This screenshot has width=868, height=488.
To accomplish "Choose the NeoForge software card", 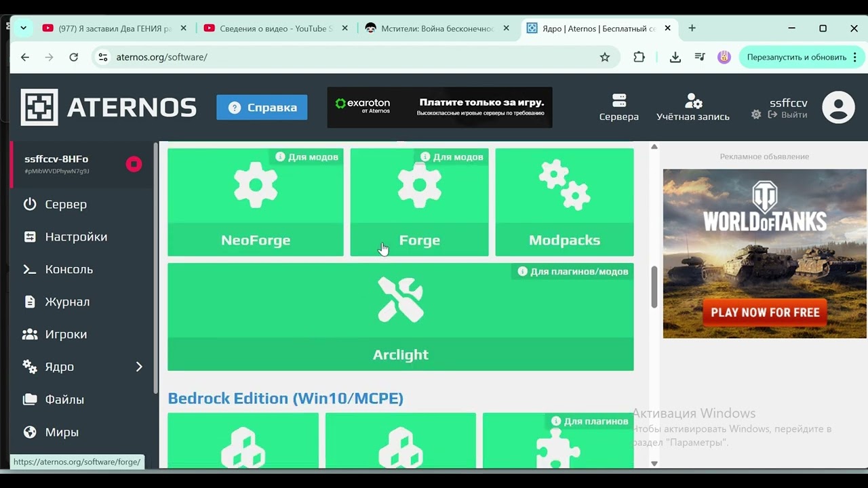I will [256, 202].
